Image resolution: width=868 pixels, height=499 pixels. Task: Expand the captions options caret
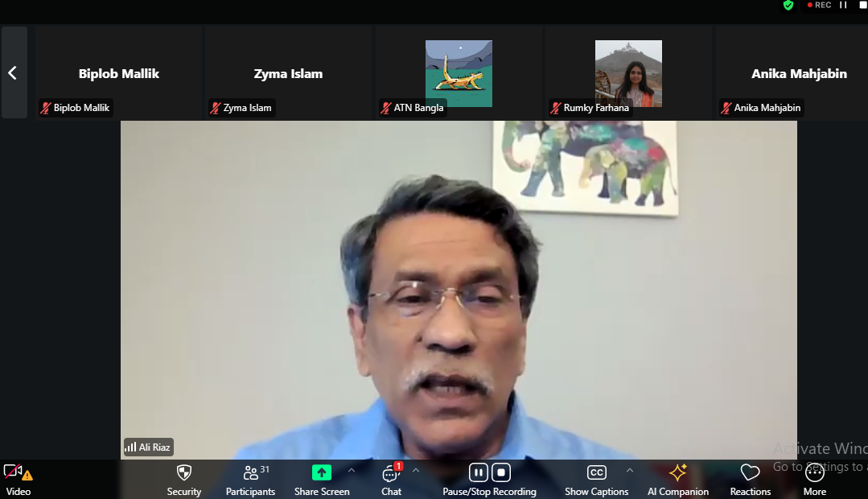629,470
